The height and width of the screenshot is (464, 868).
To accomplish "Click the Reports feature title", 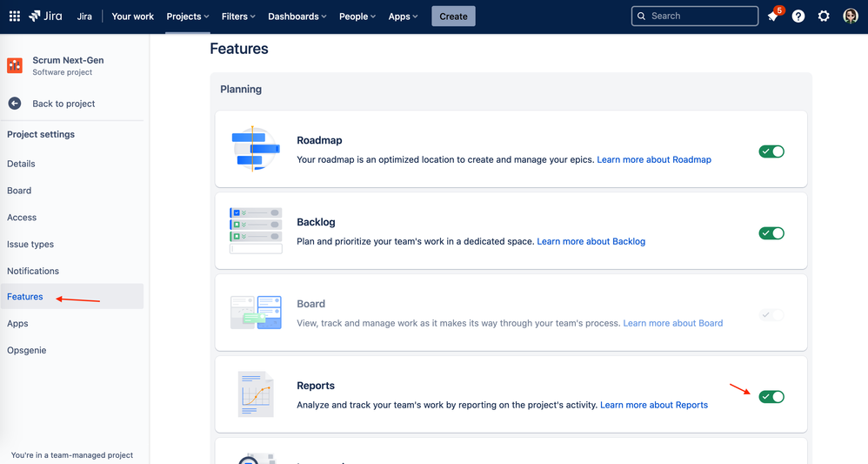I will (x=316, y=386).
